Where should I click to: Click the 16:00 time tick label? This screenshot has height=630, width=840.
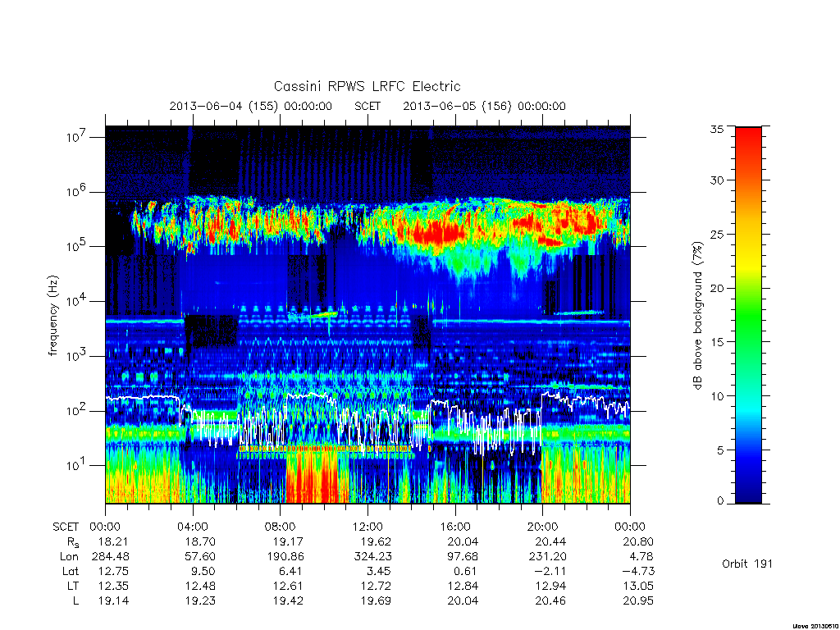[455, 527]
